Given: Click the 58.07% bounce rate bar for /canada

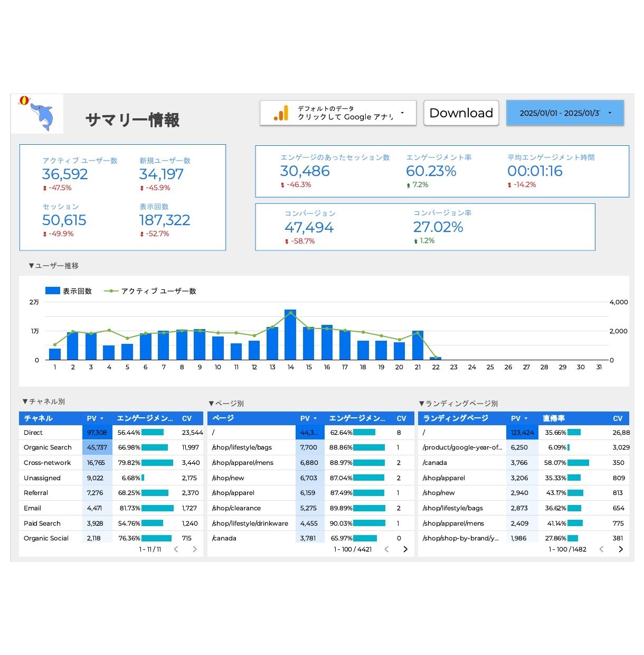Looking at the screenshot, I should click(x=578, y=463).
